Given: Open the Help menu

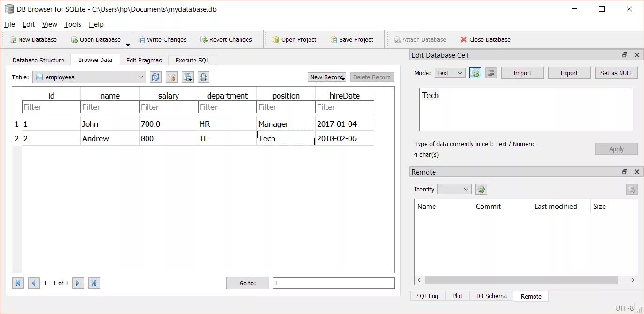Looking at the screenshot, I should point(96,24).
